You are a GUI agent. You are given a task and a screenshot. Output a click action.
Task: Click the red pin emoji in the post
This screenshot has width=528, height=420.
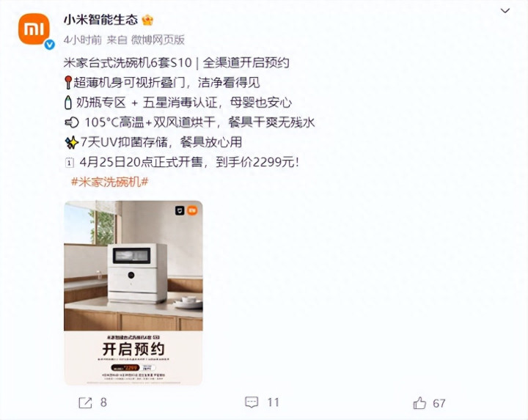coord(68,82)
